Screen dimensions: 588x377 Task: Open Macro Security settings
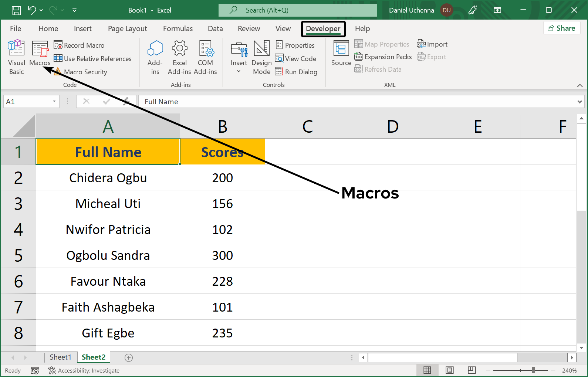coord(81,72)
